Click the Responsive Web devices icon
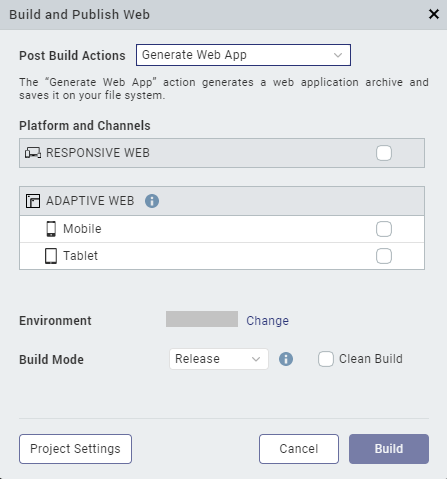Image resolution: width=447 pixels, height=479 pixels. [33, 153]
